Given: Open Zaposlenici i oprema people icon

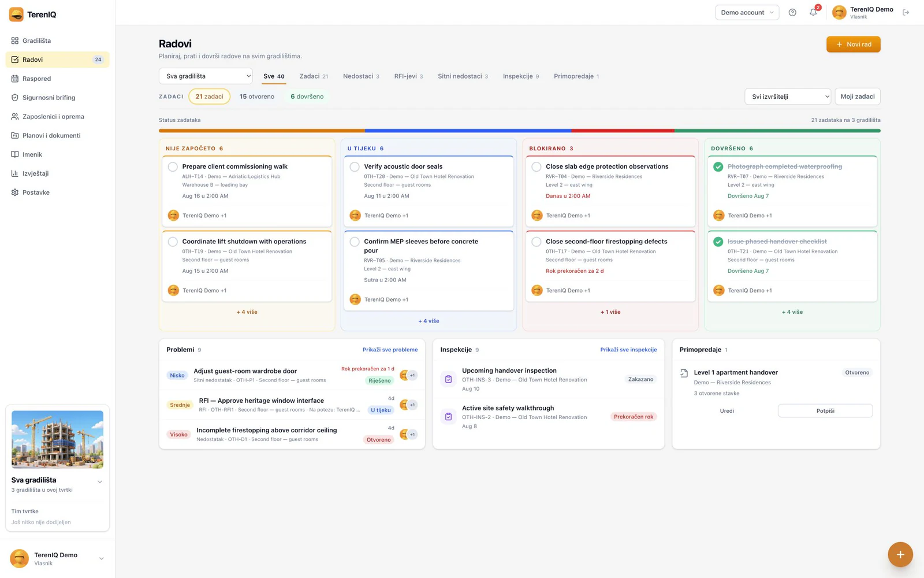Looking at the screenshot, I should pos(15,116).
